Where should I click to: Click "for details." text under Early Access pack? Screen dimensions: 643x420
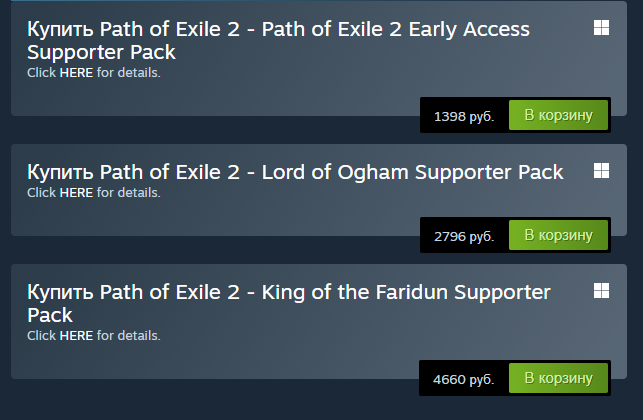tap(128, 73)
